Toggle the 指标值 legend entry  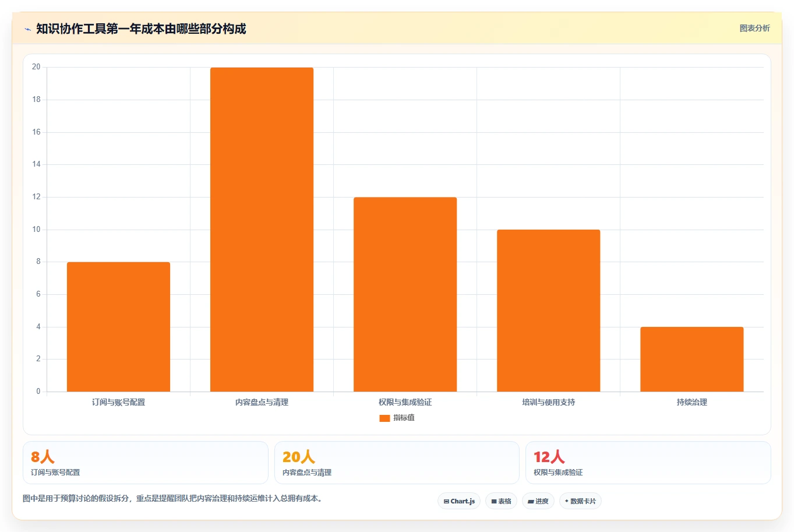click(397, 418)
